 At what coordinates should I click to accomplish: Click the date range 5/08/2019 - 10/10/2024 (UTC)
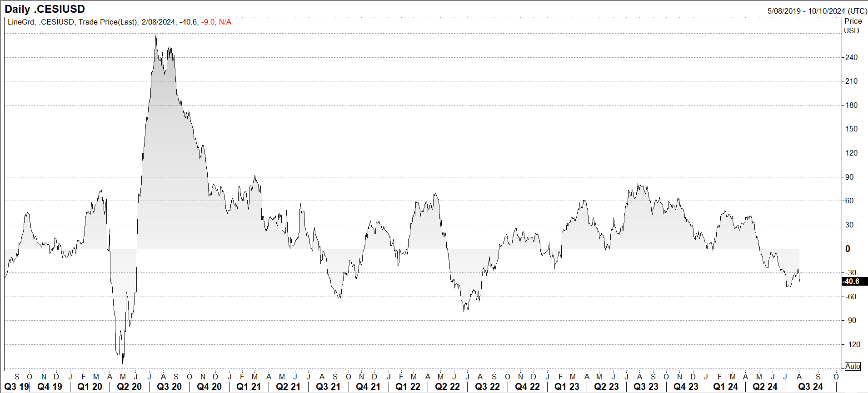pyautogui.click(x=817, y=11)
